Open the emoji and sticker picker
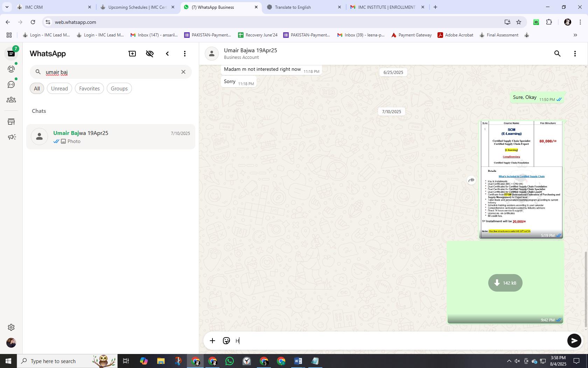Viewport: 588px width, 368px height. [x=226, y=341]
